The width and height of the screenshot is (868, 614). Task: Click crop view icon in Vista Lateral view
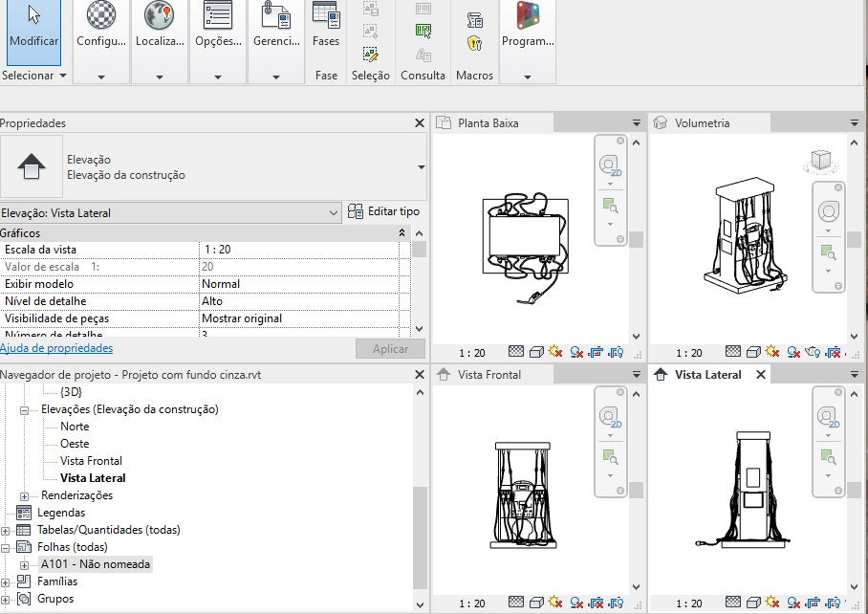click(x=813, y=603)
